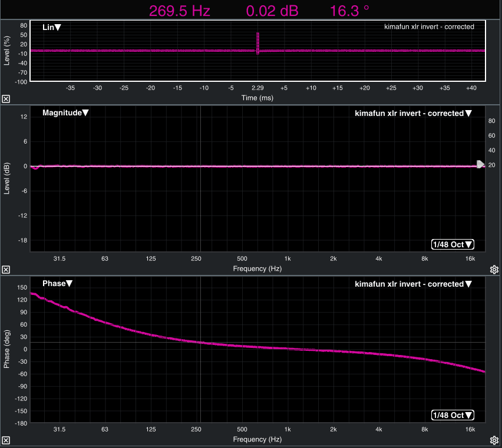Click the Phase (deg) axis label
This screenshot has height=448, width=502.
pos(6,349)
